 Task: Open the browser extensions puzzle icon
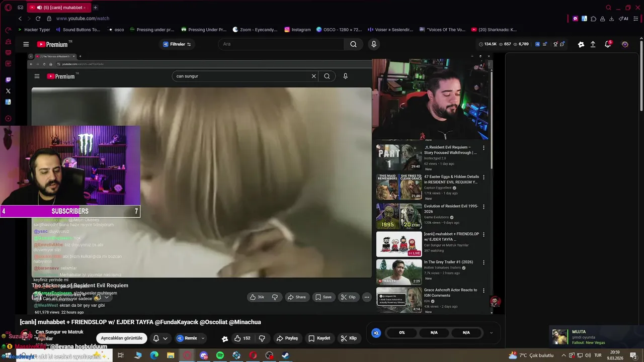point(593,19)
